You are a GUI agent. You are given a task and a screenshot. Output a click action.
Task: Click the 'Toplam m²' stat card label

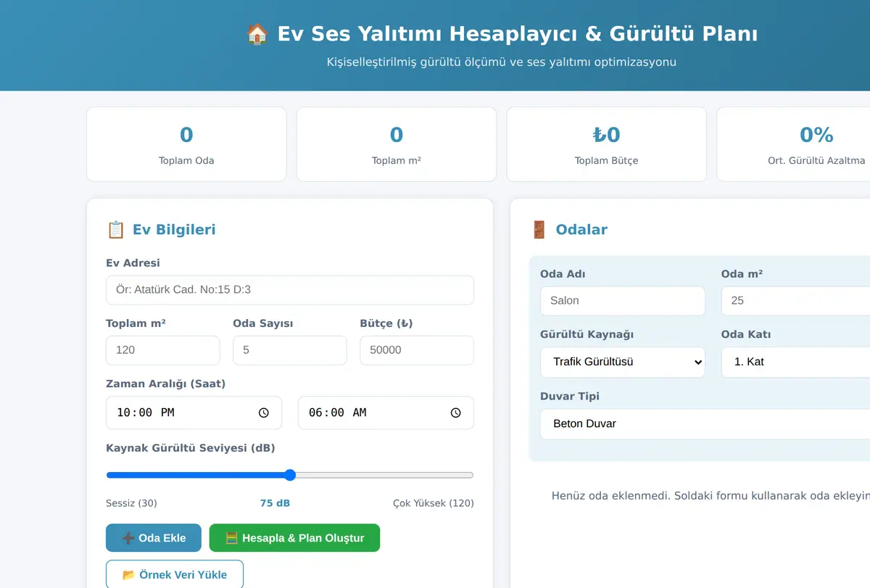coord(397,160)
